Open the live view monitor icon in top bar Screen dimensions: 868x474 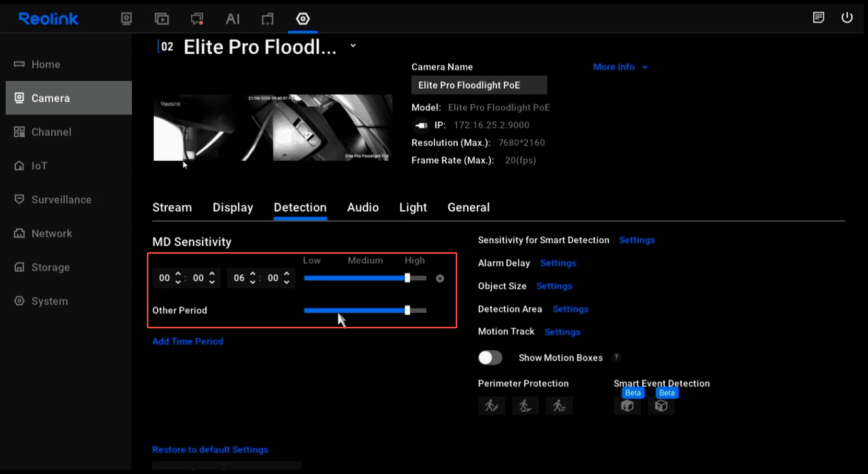coord(126,19)
